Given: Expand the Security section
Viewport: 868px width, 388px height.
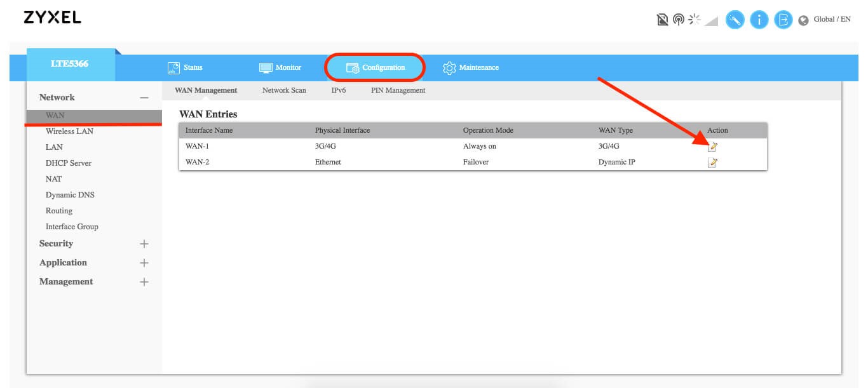Looking at the screenshot, I should (144, 244).
